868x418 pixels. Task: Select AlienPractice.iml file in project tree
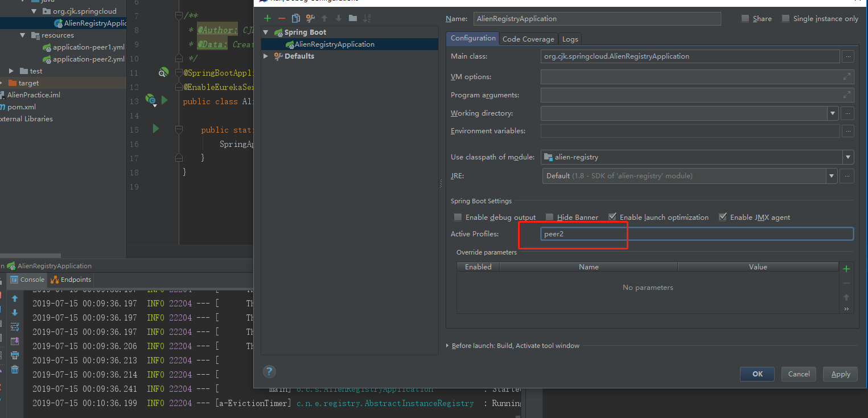tap(34, 95)
